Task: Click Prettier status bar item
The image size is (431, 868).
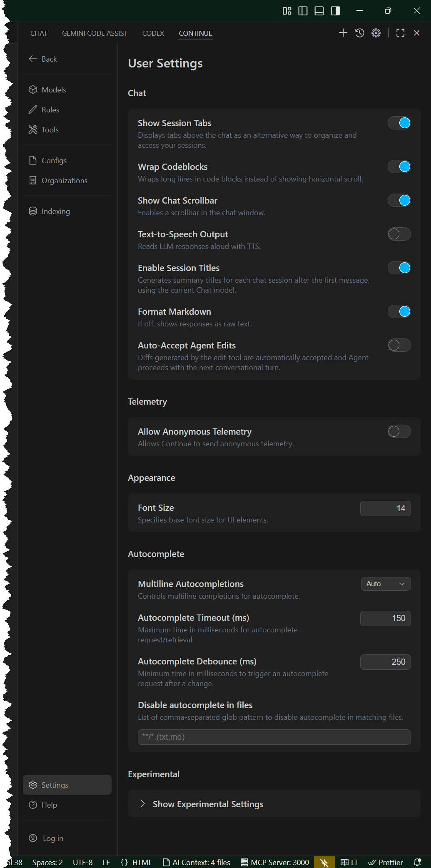Action: point(386,862)
